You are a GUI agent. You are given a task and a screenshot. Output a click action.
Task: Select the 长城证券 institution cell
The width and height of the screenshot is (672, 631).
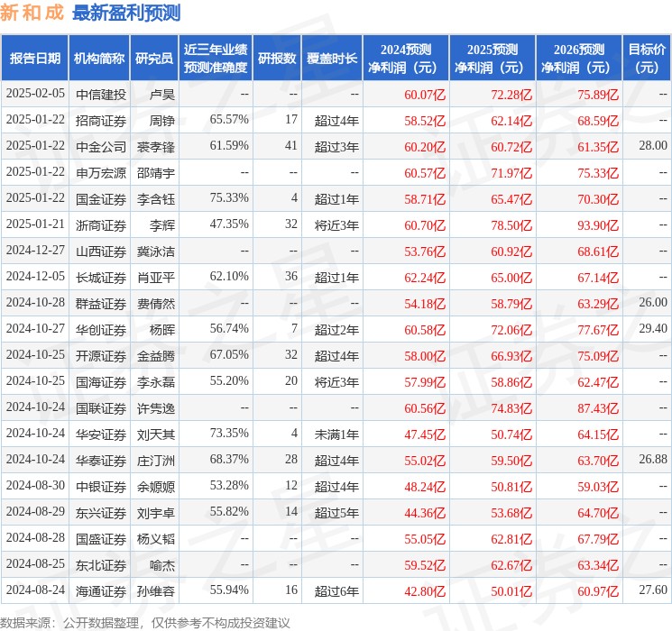[101, 278]
